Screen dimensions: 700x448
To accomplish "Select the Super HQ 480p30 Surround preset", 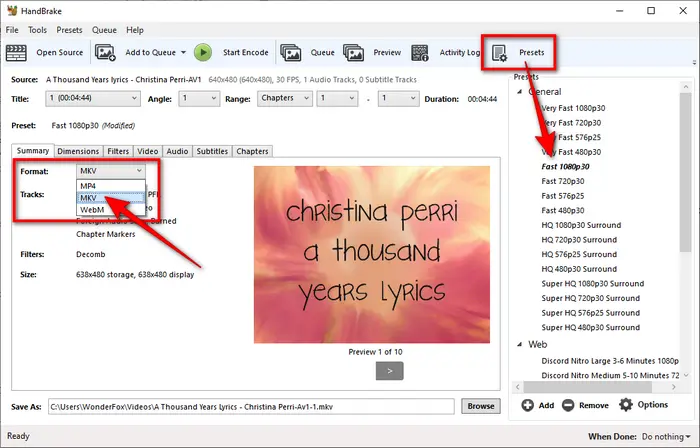I will click(591, 328).
